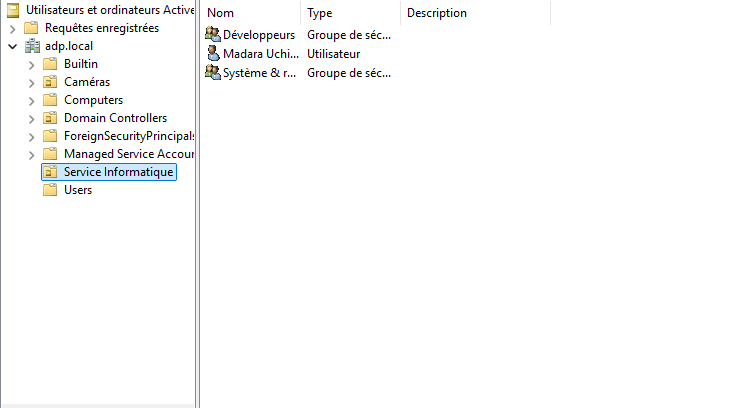Viewport: 751px width, 408px height.
Task: Sort the list by the Nom column
Action: (x=250, y=13)
